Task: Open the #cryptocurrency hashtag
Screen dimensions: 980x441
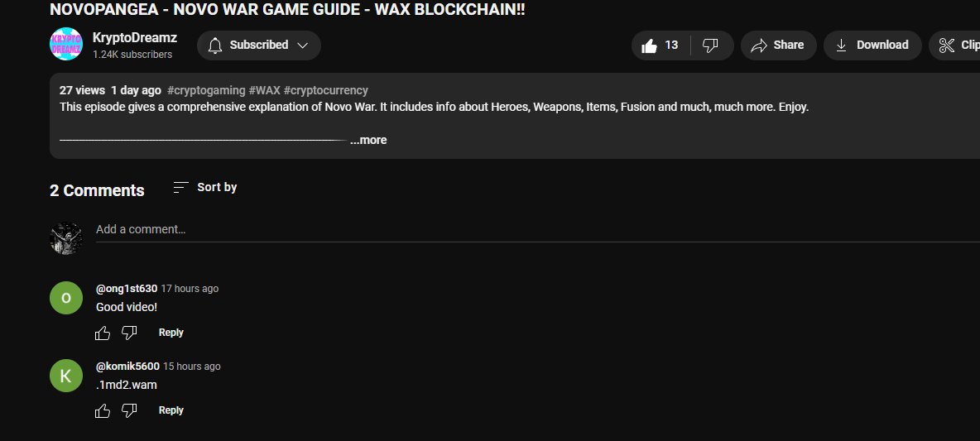Action: [x=325, y=90]
